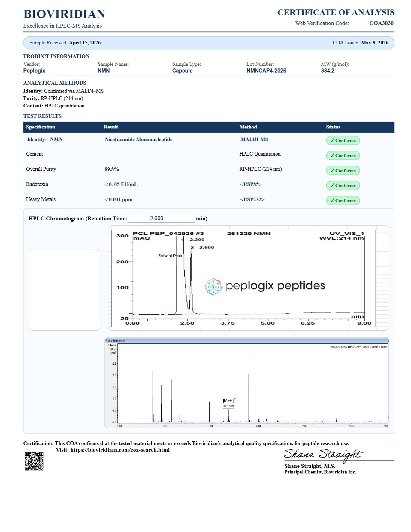The width and height of the screenshot is (411, 532).
Task: Click the Conforms badge for Heavy Metals
Action: [x=343, y=201]
